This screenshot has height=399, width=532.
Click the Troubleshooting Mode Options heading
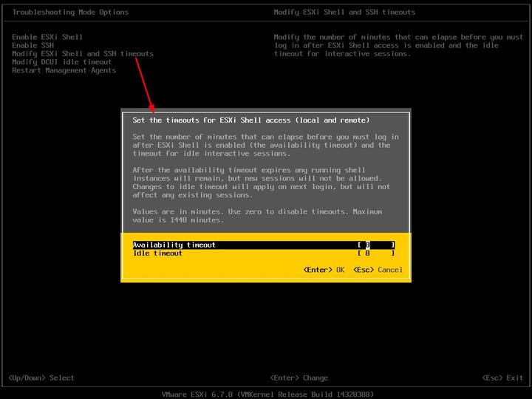(x=70, y=13)
